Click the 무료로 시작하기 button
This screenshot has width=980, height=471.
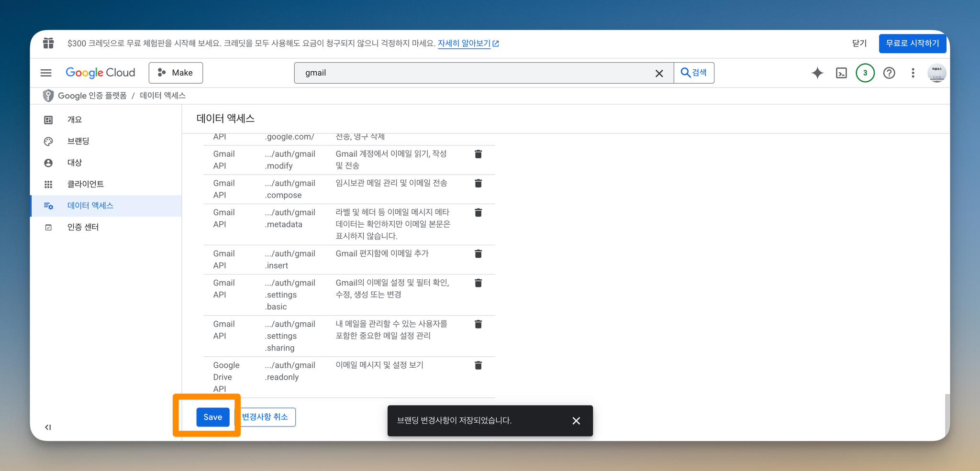(x=913, y=44)
